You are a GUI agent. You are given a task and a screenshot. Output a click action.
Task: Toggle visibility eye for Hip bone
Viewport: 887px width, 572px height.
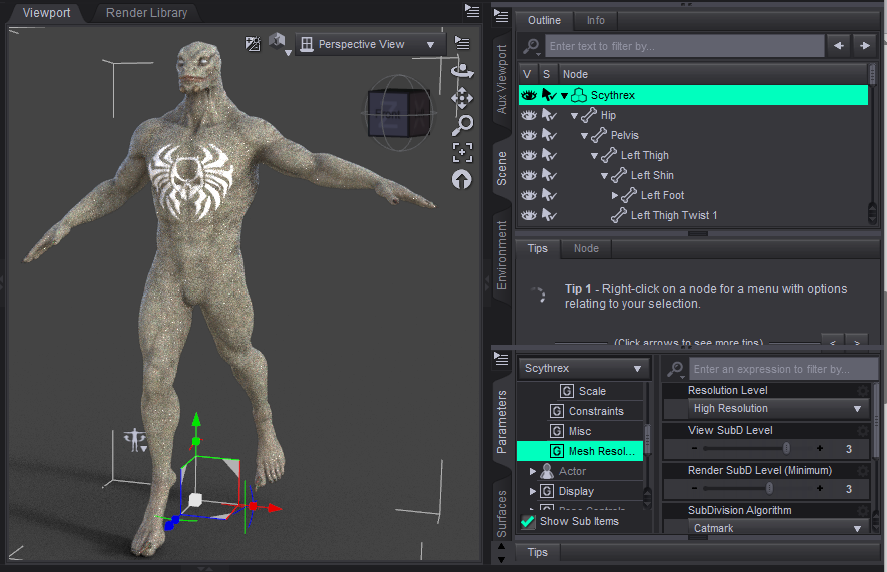528,115
